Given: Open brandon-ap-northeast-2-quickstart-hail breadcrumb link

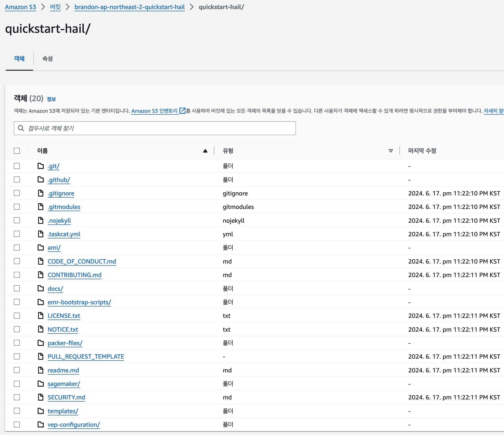Looking at the screenshot, I should [130, 7].
